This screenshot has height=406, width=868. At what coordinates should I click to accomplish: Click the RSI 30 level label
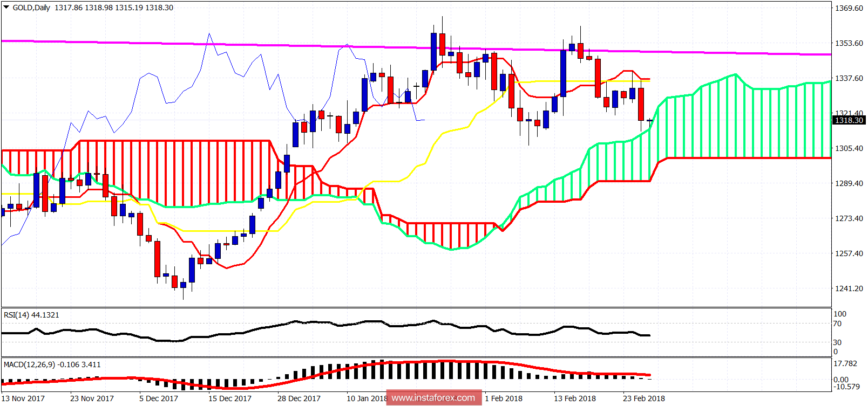[837, 342]
